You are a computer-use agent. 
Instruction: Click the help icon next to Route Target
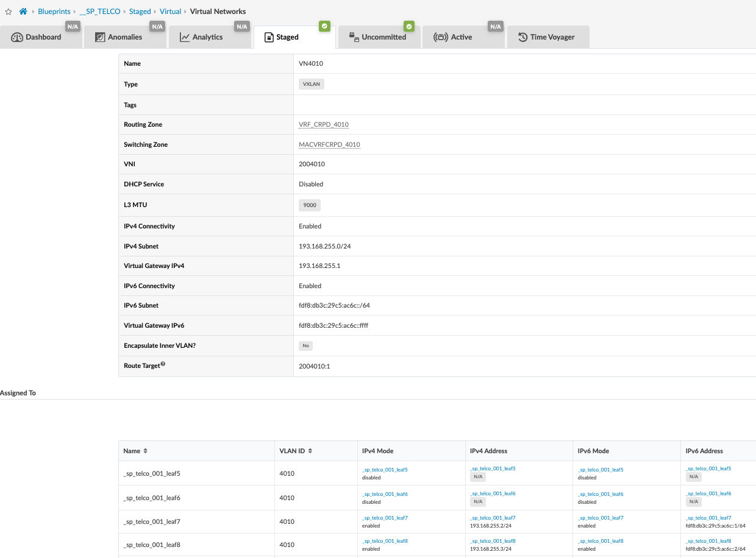click(163, 365)
